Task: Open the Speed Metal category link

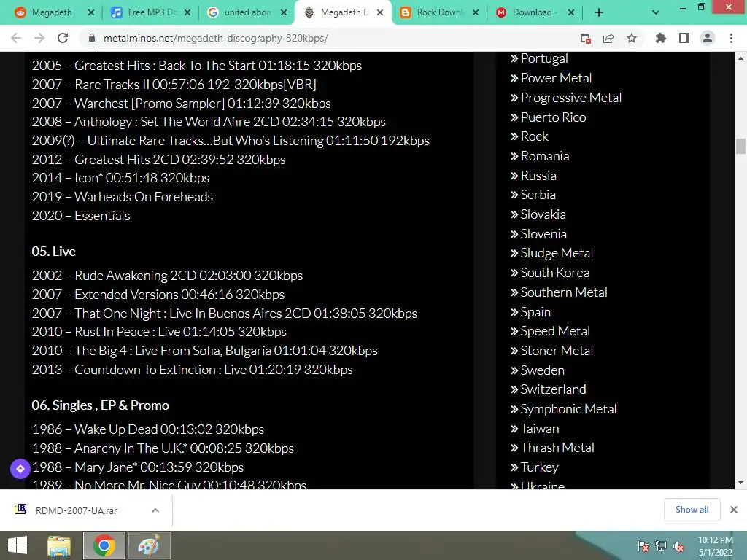Action: (x=555, y=331)
